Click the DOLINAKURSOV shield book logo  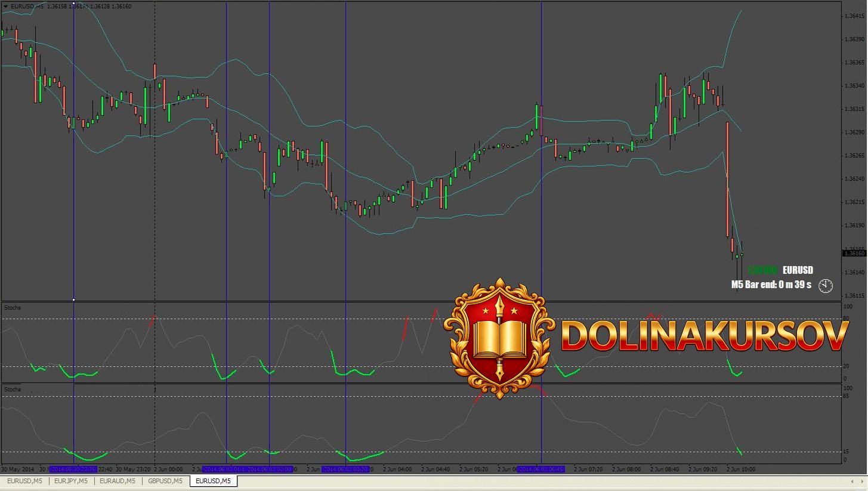pyautogui.click(x=499, y=338)
